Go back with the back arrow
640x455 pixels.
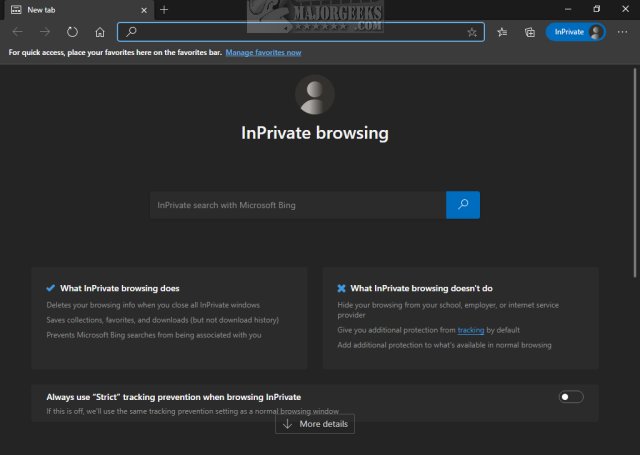click(x=18, y=32)
